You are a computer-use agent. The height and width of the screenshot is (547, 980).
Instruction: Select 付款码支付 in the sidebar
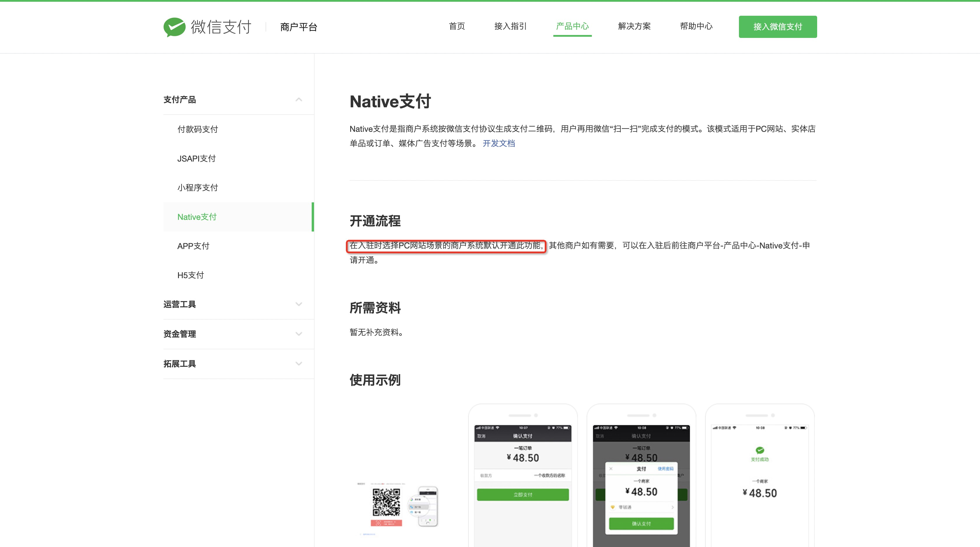coord(198,129)
